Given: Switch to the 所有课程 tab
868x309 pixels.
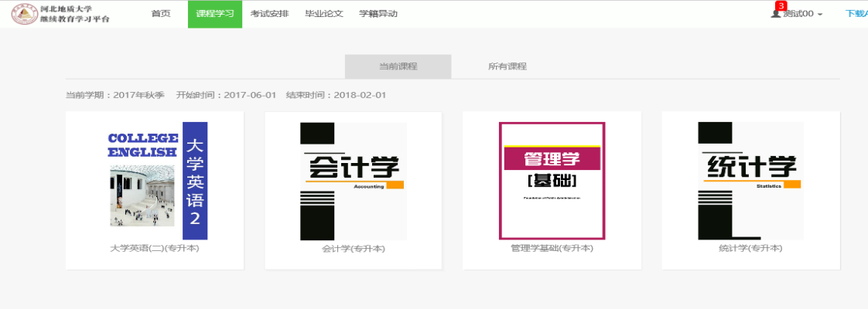Looking at the screenshot, I should click(x=507, y=66).
